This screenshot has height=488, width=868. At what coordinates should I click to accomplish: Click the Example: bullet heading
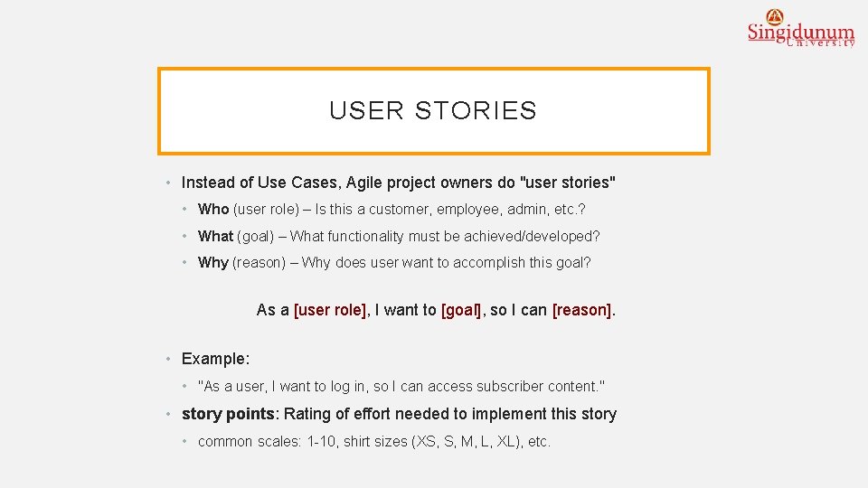pos(215,359)
